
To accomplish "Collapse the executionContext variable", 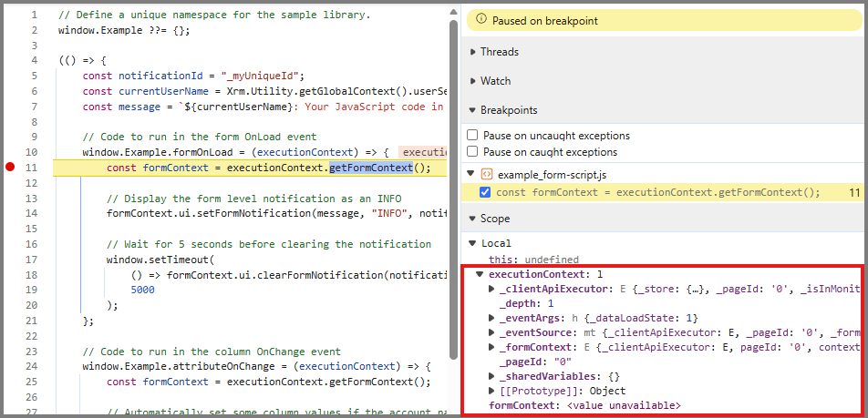I will point(480,274).
